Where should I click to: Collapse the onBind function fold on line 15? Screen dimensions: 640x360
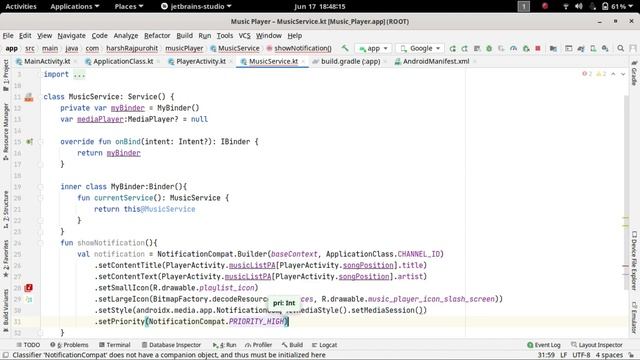click(40, 142)
